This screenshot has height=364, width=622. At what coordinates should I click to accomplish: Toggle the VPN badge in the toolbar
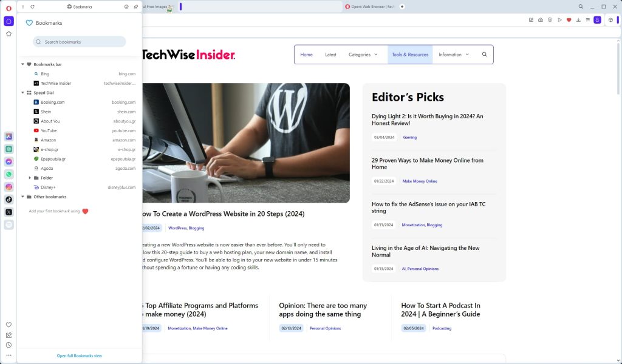click(x=550, y=19)
